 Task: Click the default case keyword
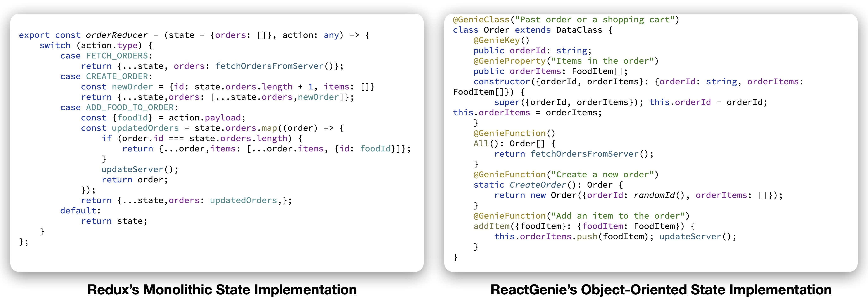tap(78, 211)
